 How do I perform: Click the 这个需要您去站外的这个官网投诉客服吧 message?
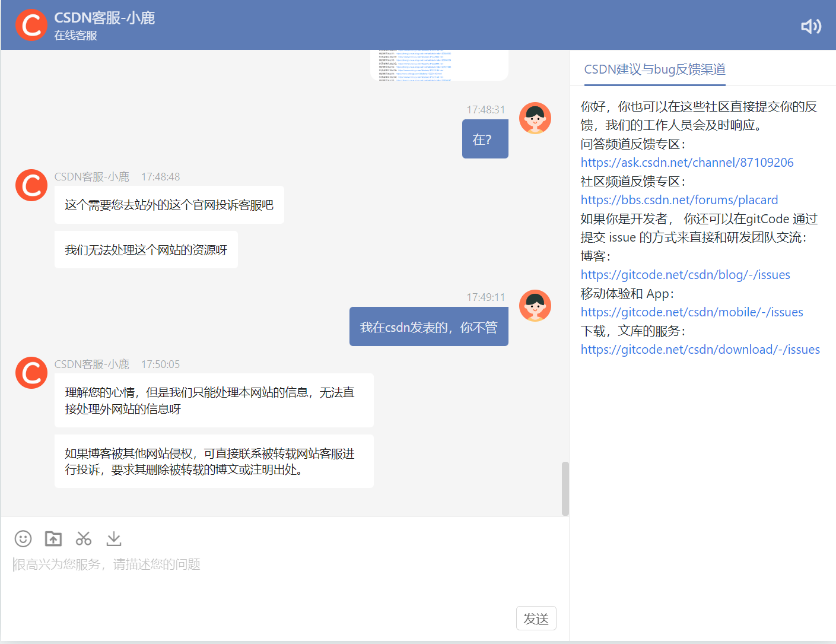(x=169, y=205)
